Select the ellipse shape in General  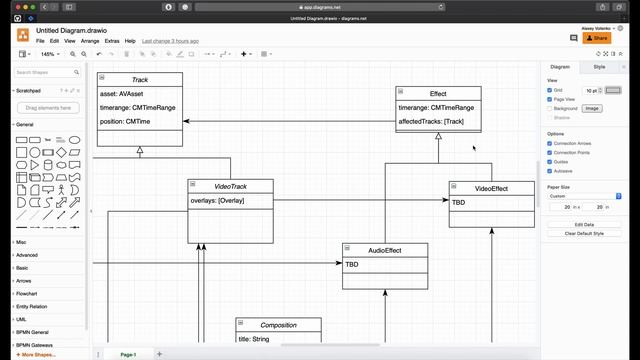(74, 140)
